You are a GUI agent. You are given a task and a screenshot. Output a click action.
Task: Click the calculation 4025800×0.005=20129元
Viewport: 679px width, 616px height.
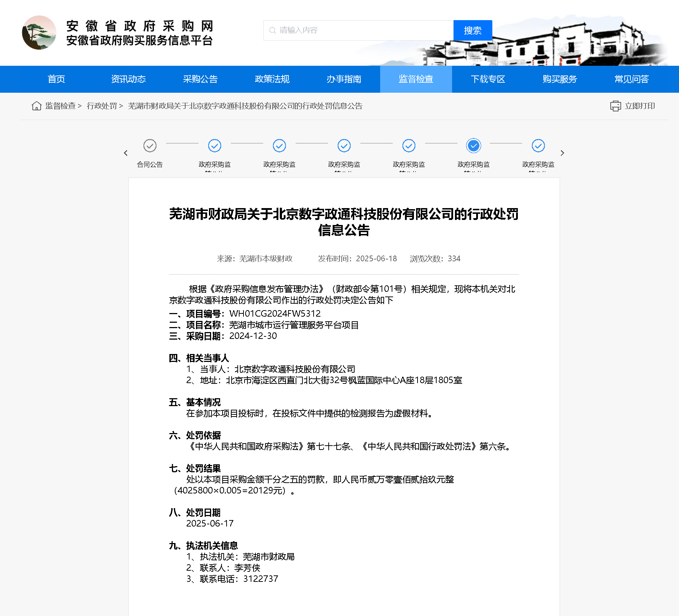229,491
